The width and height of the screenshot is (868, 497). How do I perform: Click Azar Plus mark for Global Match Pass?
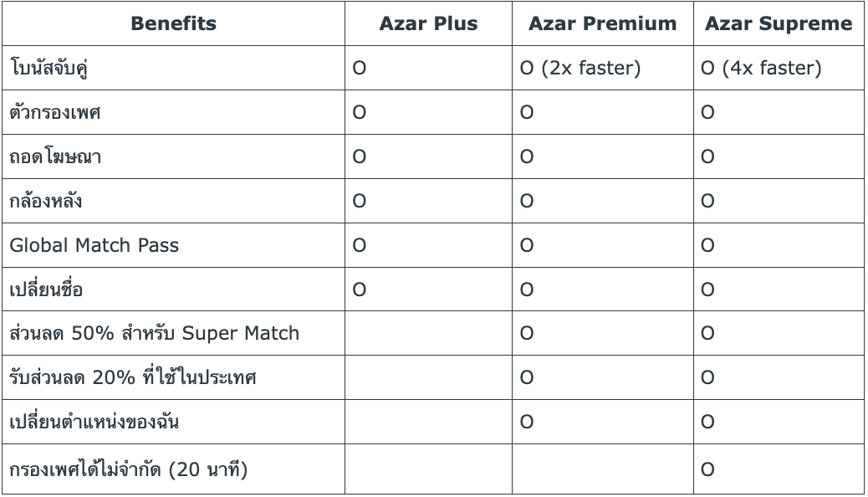click(360, 246)
